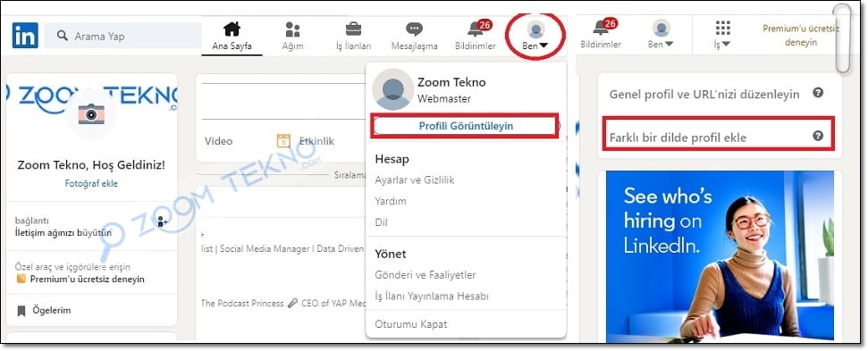Click help icon beside Genel profil
Image resolution: width=868 pixels, height=351 pixels.
(x=818, y=93)
